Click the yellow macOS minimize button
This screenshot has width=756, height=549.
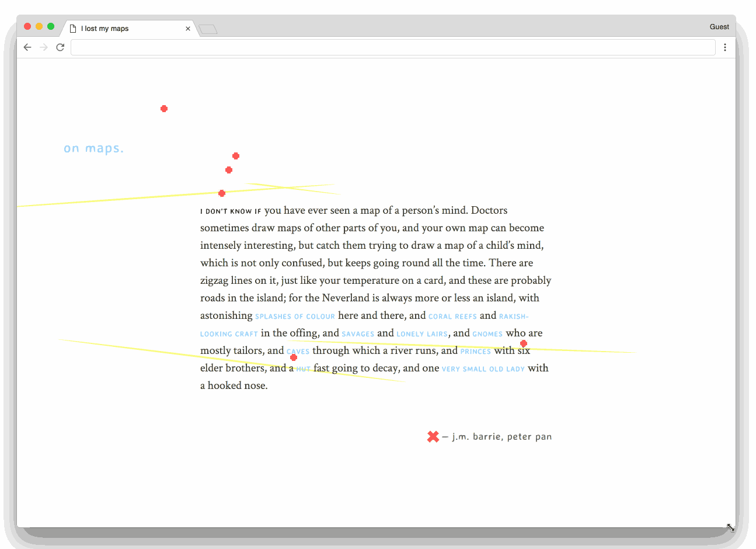pos(39,26)
